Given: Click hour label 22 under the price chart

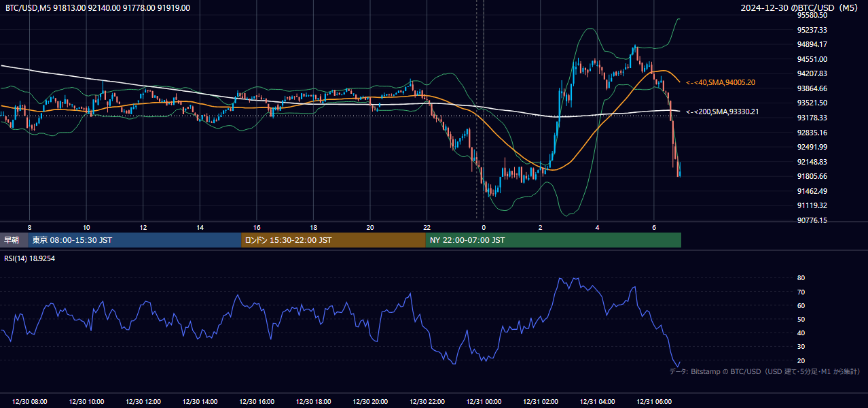Looking at the screenshot, I should coord(427,227).
